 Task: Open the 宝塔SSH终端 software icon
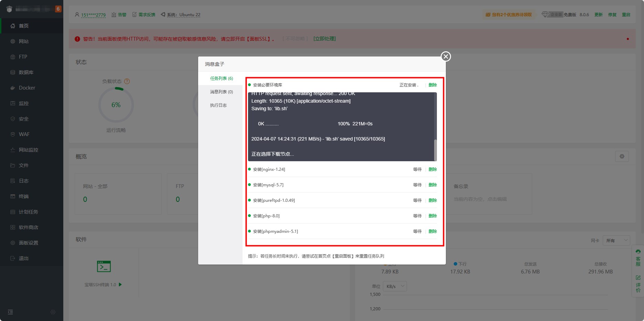tap(104, 267)
